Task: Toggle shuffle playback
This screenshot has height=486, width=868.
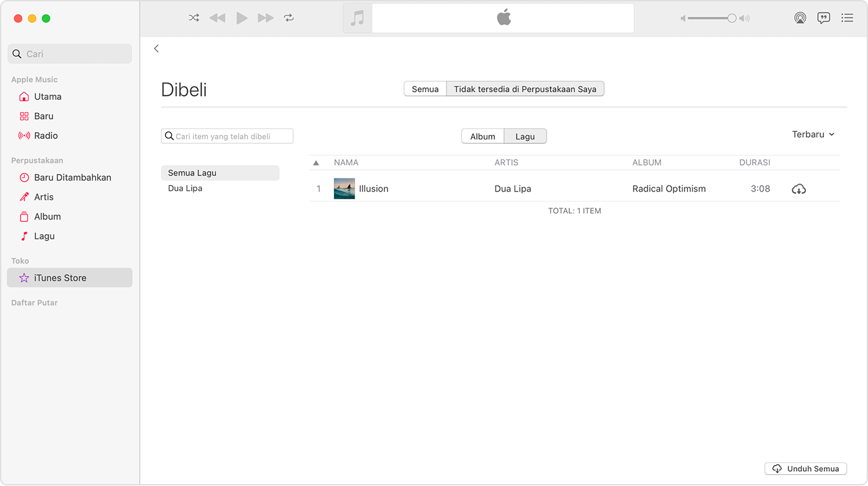Action: [194, 18]
